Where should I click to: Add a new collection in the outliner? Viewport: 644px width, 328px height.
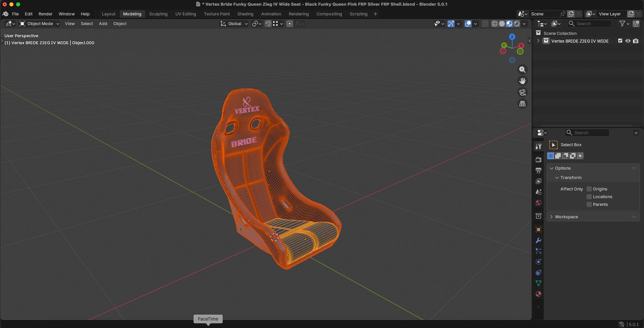[x=636, y=23]
